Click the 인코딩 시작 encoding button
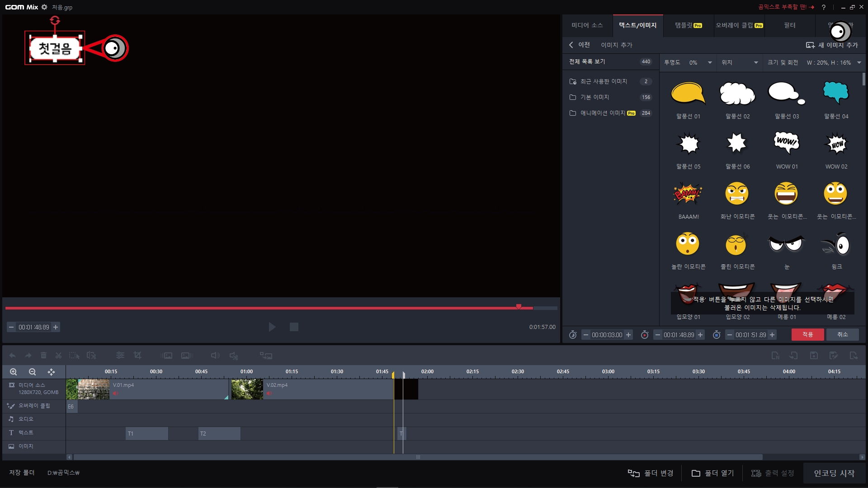This screenshot has height=488, width=868. [x=834, y=473]
